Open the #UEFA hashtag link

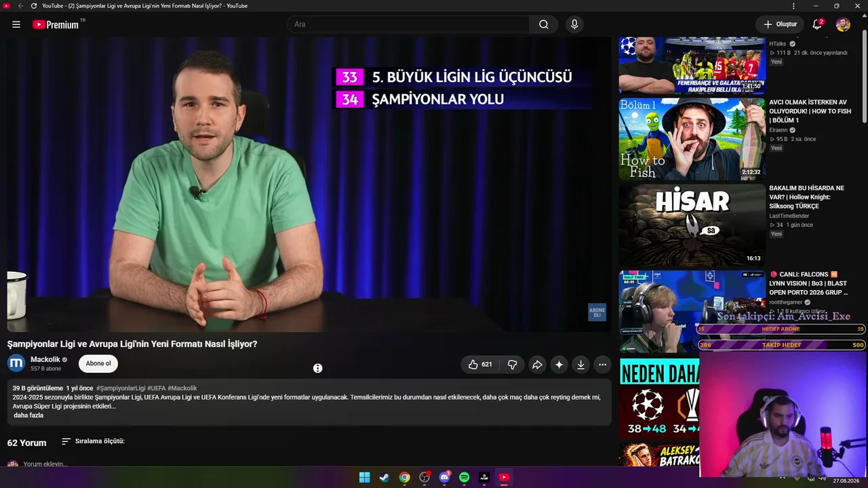click(157, 388)
